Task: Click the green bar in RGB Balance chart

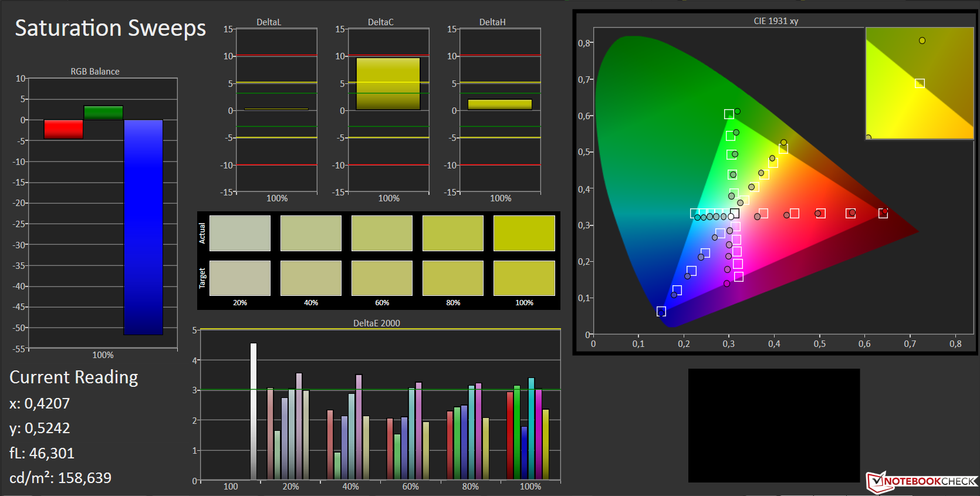Action: click(x=103, y=113)
